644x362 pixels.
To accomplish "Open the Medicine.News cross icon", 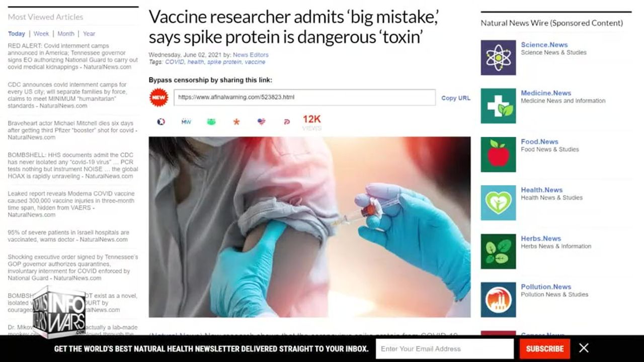I will (x=498, y=106).
